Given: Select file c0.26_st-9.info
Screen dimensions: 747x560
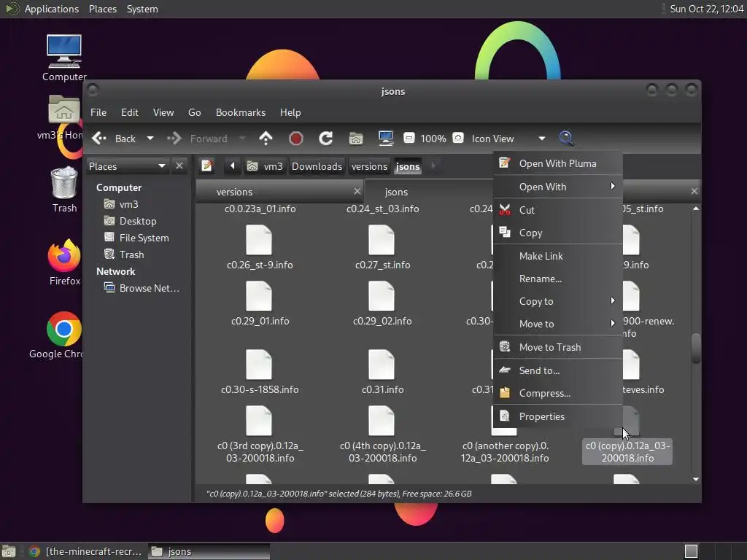Looking at the screenshot, I should 259,248.
